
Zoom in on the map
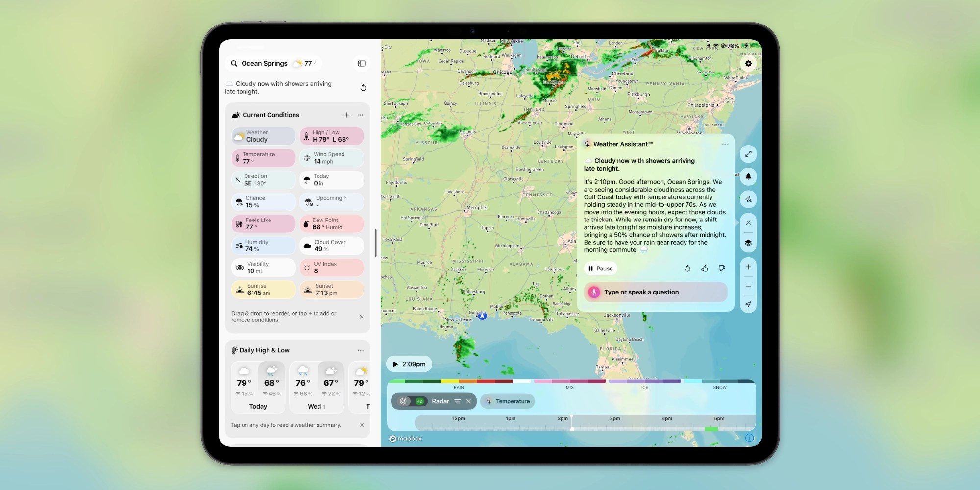(x=748, y=267)
